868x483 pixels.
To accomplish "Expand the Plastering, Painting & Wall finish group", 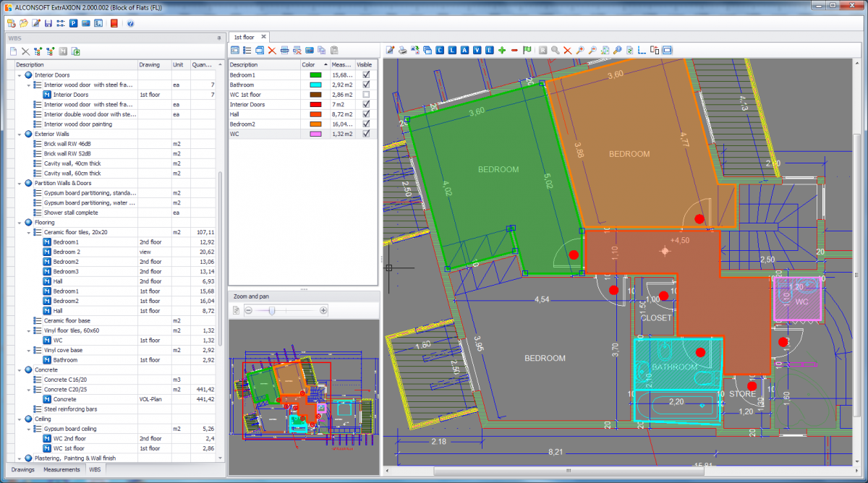I will 19,458.
